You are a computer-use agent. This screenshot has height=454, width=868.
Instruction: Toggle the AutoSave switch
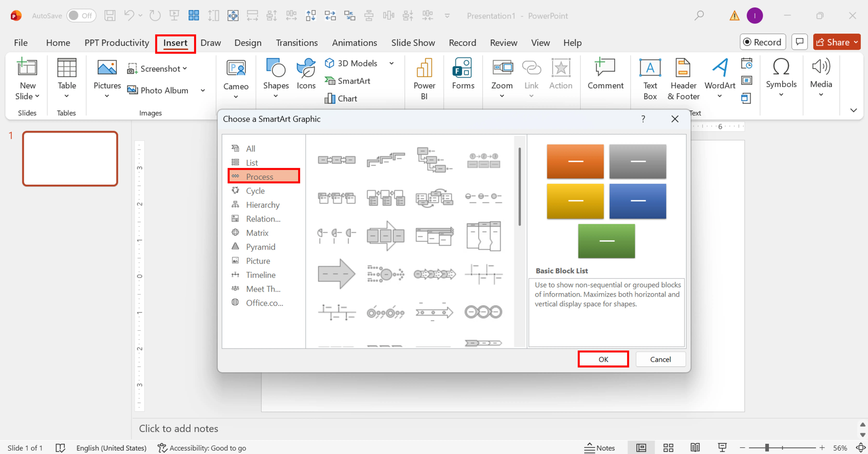81,16
